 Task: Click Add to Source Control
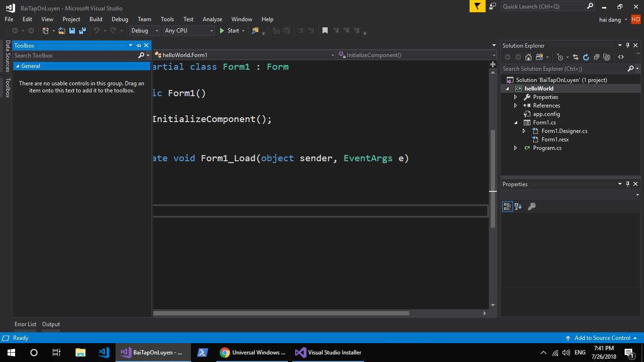pyautogui.click(x=602, y=338)
